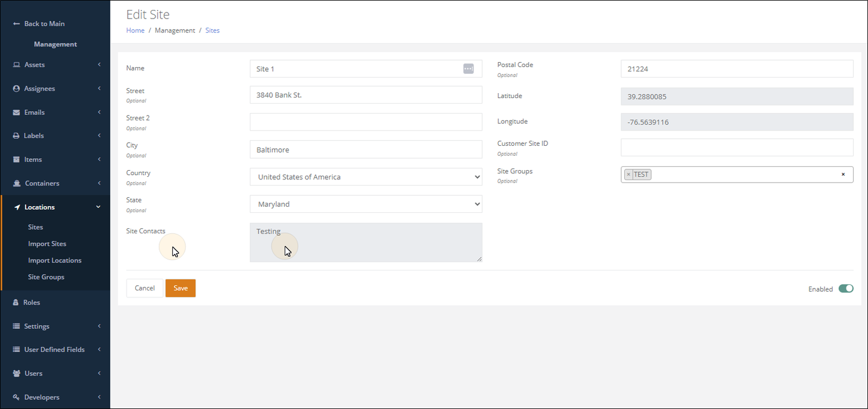Click the Site Contacts text area

pos(366,243)
